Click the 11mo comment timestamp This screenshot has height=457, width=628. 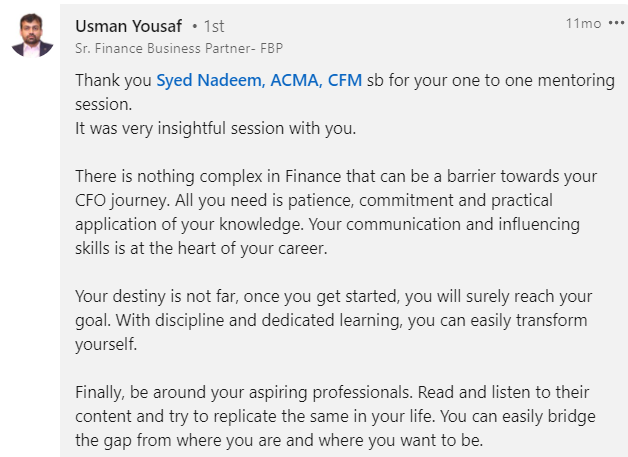tap(583, 23)
